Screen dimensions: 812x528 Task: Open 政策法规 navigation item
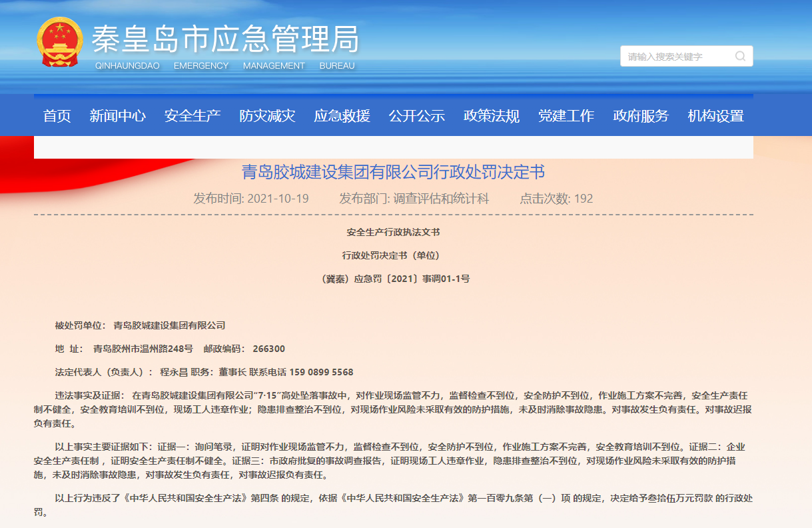coord(492,116)
